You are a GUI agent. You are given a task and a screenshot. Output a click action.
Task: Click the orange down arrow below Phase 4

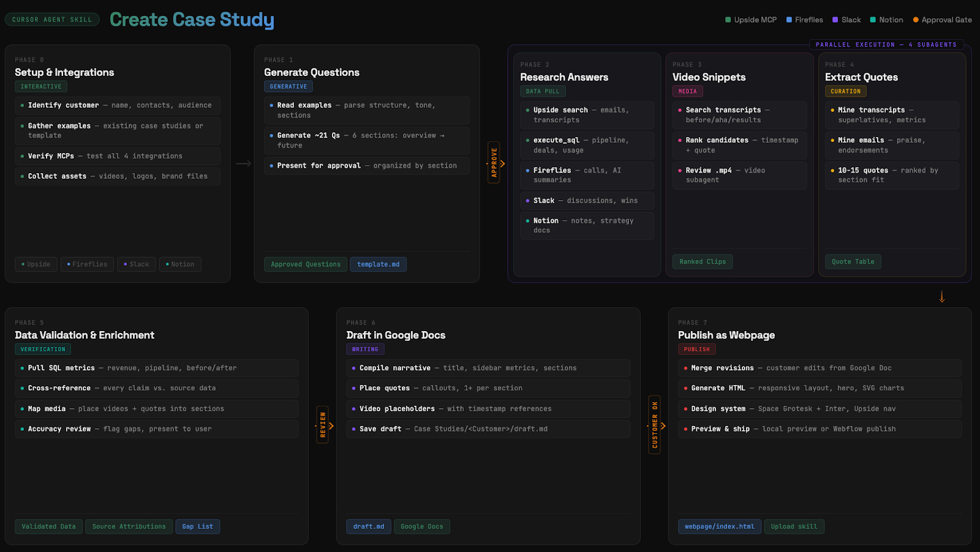(x=941, y=296)
